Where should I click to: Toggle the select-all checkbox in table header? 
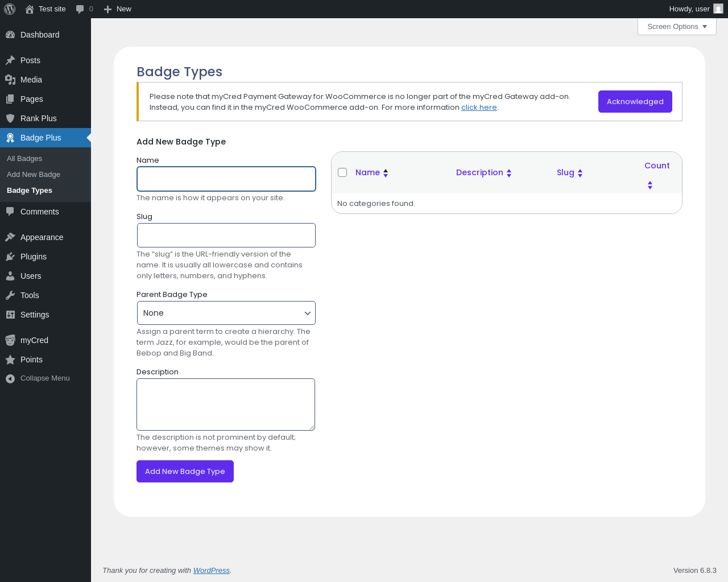click(342, 172)
